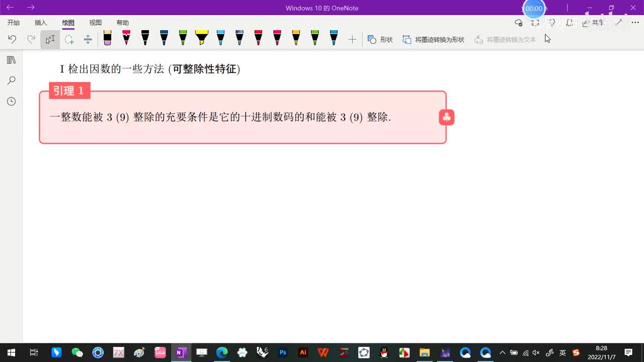Select the black pen
The image size is (644, 362).
click(x=145, y=38)
